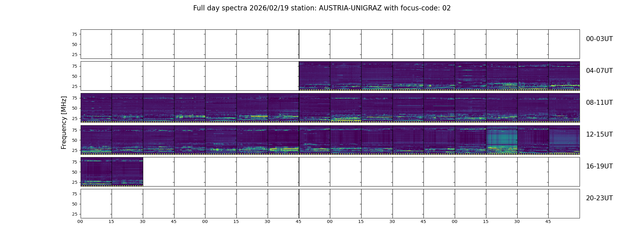Screen dimensions: 644x245
Task: Open the 07:45–08:00 spectrum panel in 04-07UT row
Action: [564, 76]
